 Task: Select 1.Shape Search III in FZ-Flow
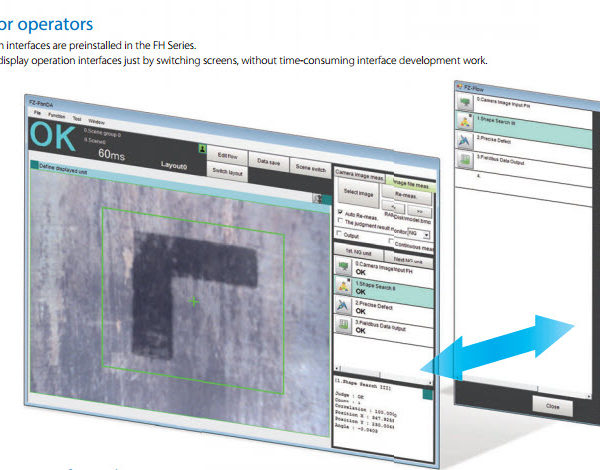[x=524, y=130]
